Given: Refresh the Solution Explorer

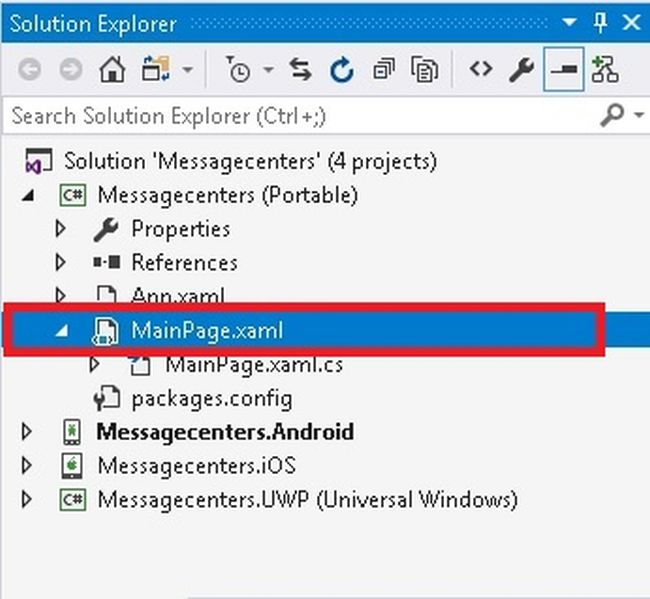Looking at the screenshot, I should point(342,70).
